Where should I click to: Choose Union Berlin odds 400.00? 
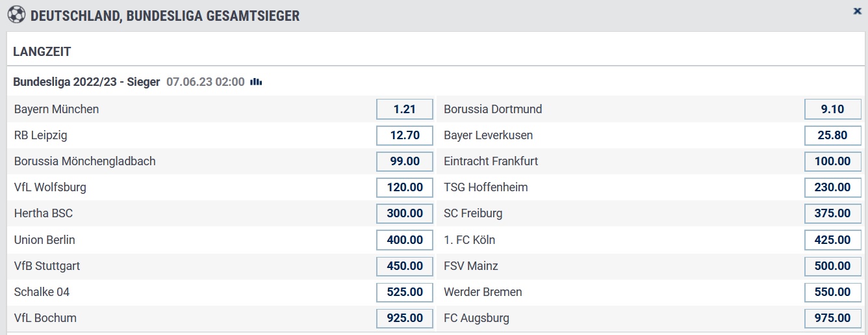click(405, 240)
